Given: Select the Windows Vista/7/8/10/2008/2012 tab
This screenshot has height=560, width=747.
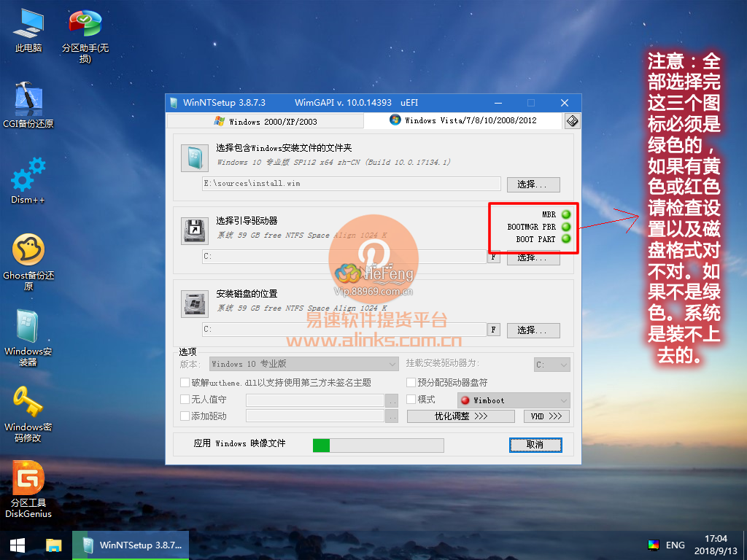Looking at the screenshot, I should [462, 120].
